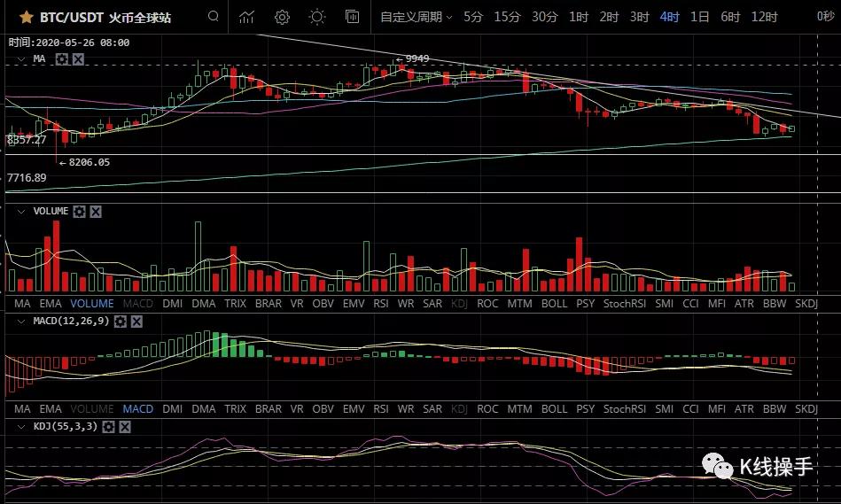Close the KDJ(55,3,3) panel
841x504 pixels.
(x=125, y=427)
